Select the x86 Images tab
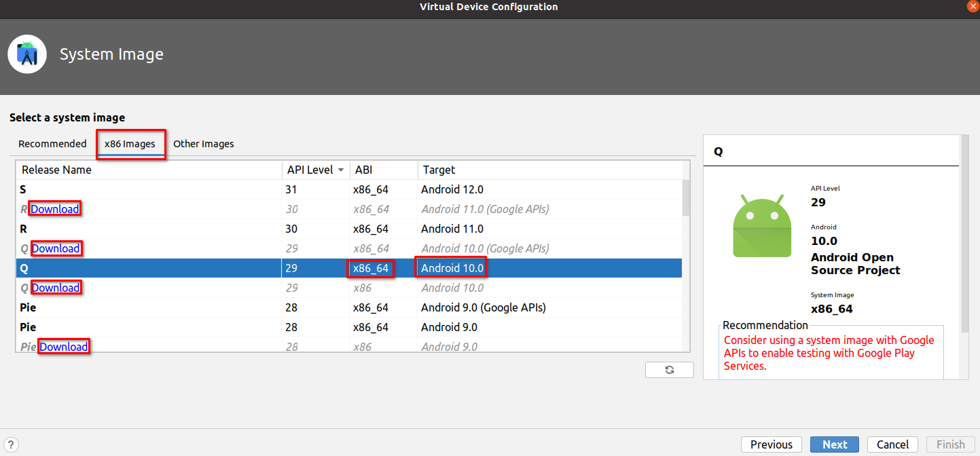This screenshot has width=980, height=456. [130, 144]
